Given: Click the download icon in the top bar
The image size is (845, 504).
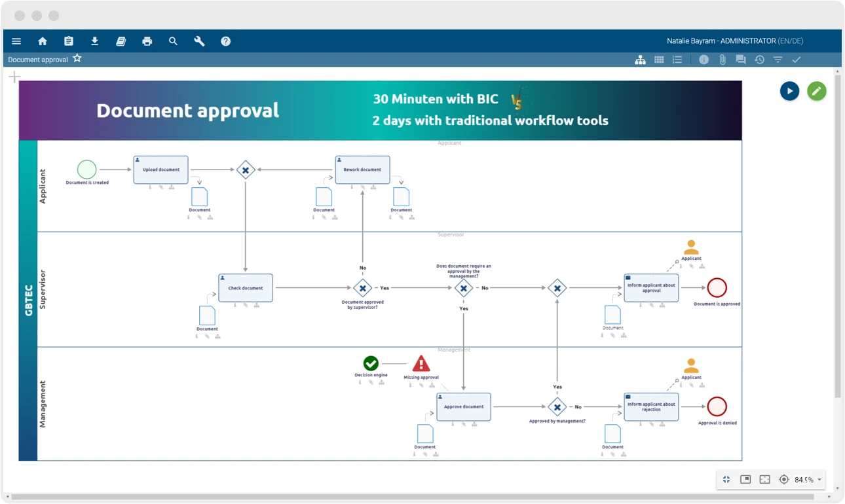Looking at the screenshot, I should (x=95, y=41).
